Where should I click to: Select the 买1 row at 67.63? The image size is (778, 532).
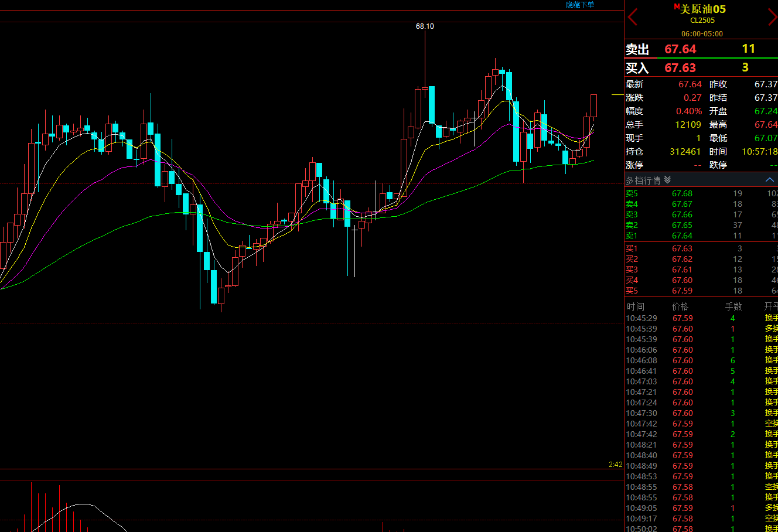click(x=701, y=248)
